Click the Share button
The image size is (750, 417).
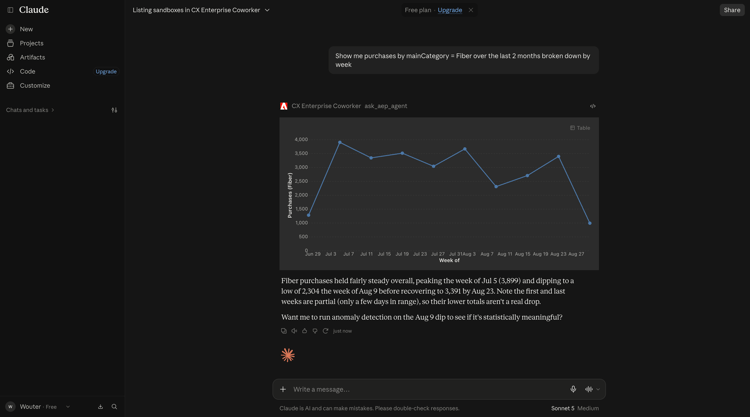click(732, 10)
